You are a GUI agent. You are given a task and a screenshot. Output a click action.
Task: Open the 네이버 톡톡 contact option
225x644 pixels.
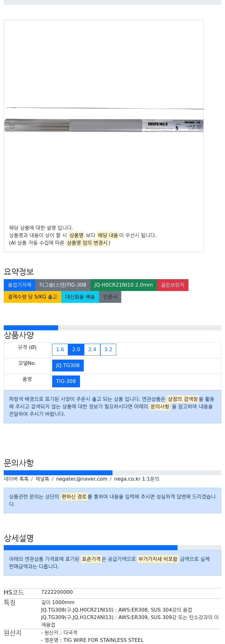pos(16,479)
